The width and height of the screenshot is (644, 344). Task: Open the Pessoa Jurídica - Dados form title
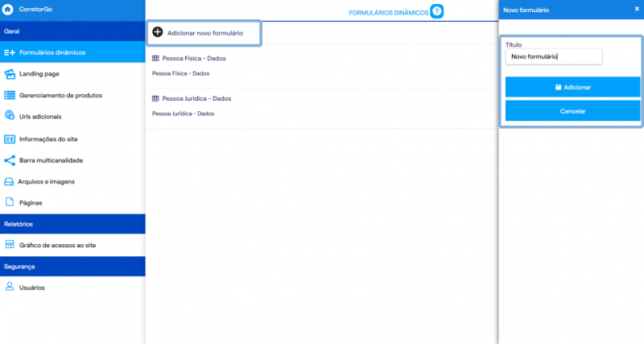[x=196, y=98]
